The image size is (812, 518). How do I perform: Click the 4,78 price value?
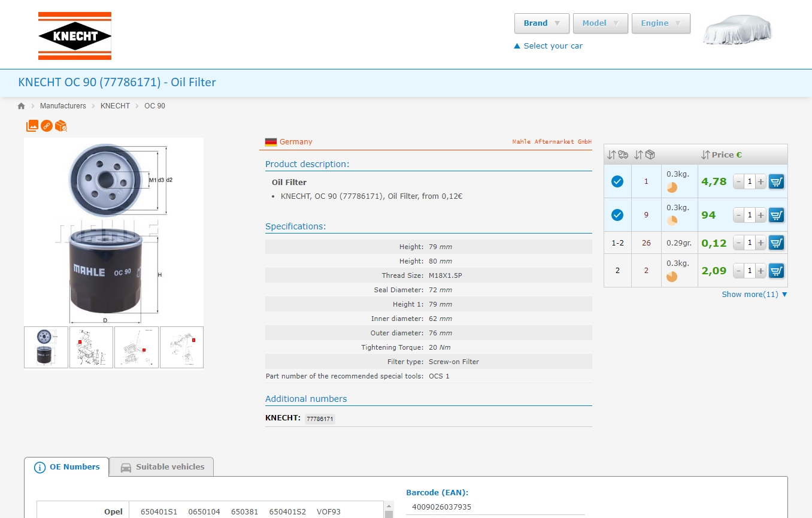(714, 181)
